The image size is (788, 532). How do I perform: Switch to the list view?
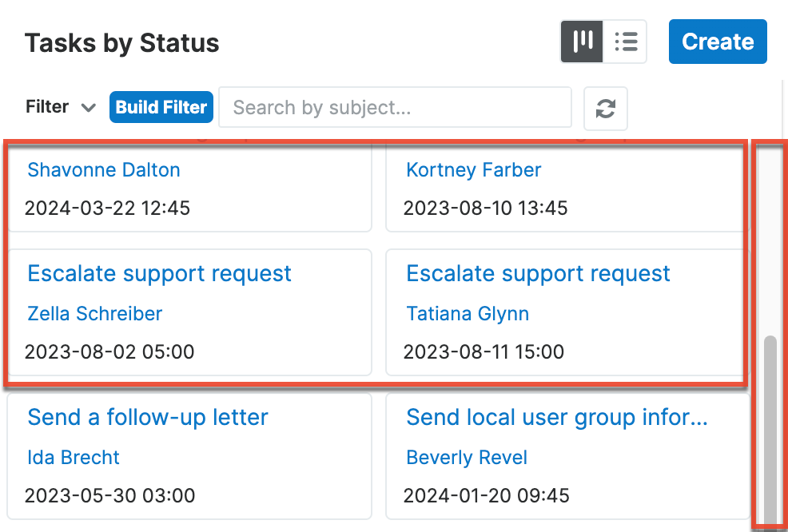point(625,42)
